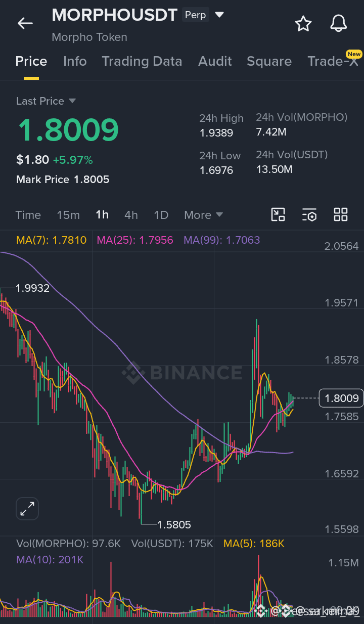Viewport: 364px width, 624px height.
Task: Select the 15m chart interval
Action: tap(68, 215)
